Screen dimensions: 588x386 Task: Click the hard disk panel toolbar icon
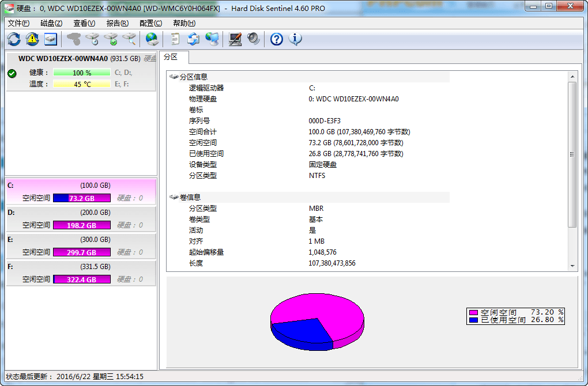51,39
